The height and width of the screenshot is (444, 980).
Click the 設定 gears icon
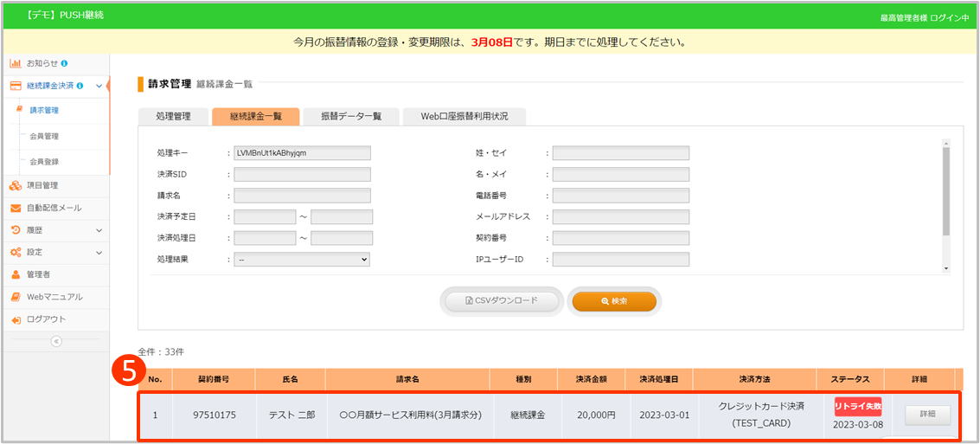pos(16,253)
